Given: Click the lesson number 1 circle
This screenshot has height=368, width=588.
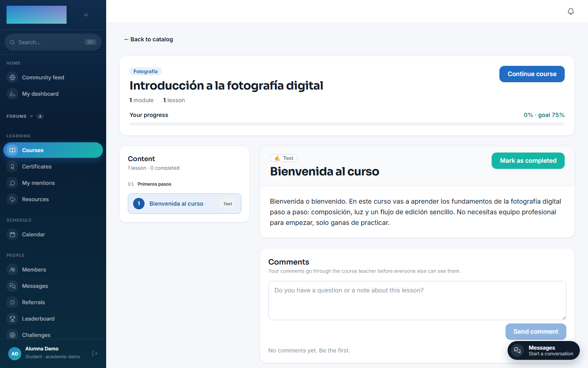Looking at the screenshot, I should (139, 204).
